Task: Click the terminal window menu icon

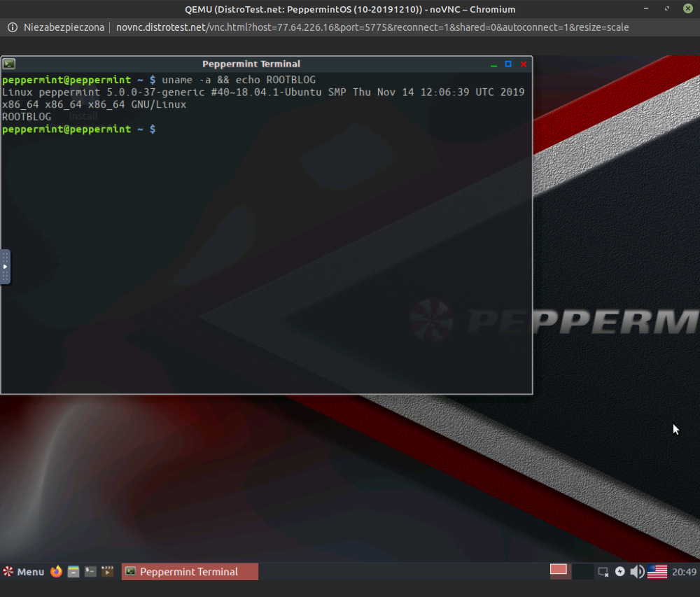Action: 9,64
